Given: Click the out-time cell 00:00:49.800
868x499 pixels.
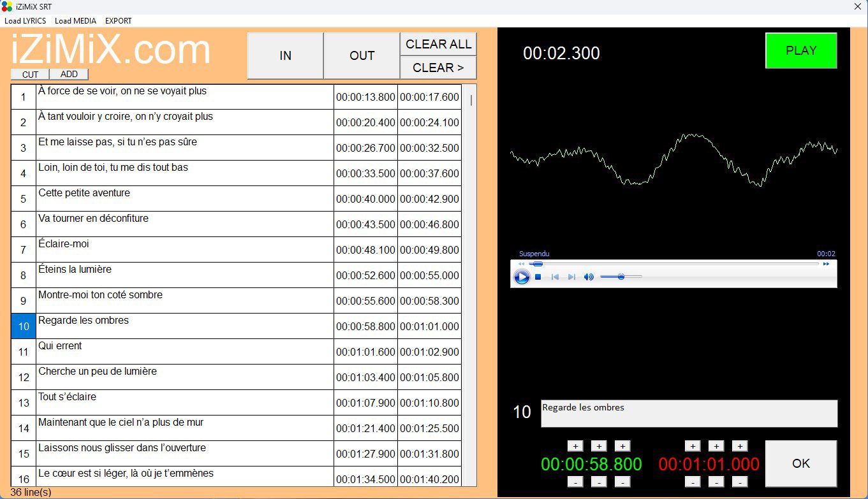Looking at the screenshot, I should 429,250.
